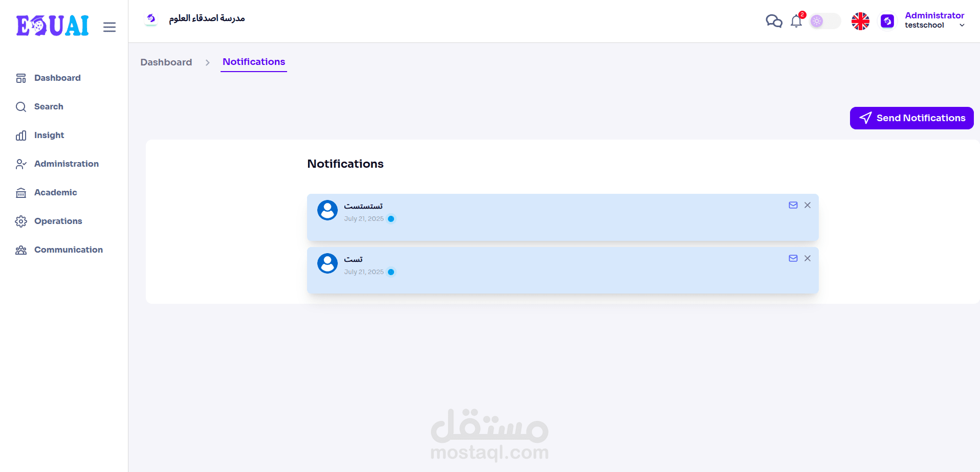Open Communication in the sidebar
This screenshot has width=980, height=472.
click(x=68, y=250)
